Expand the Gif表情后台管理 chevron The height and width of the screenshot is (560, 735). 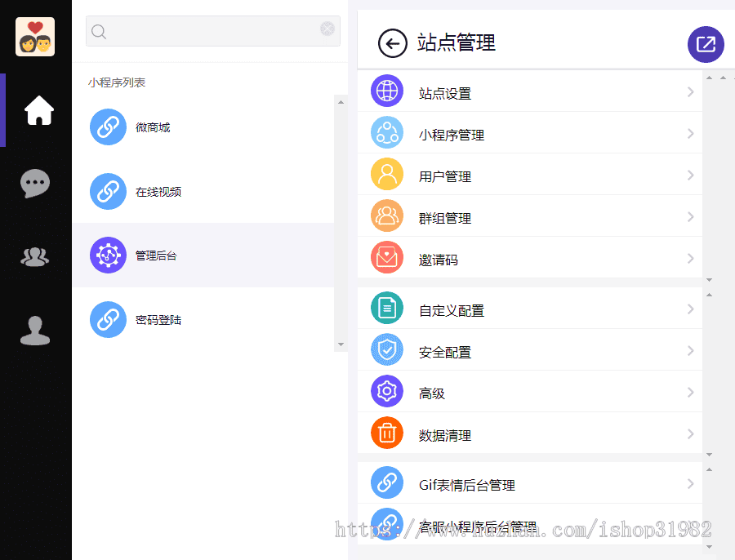pos(690,483)
